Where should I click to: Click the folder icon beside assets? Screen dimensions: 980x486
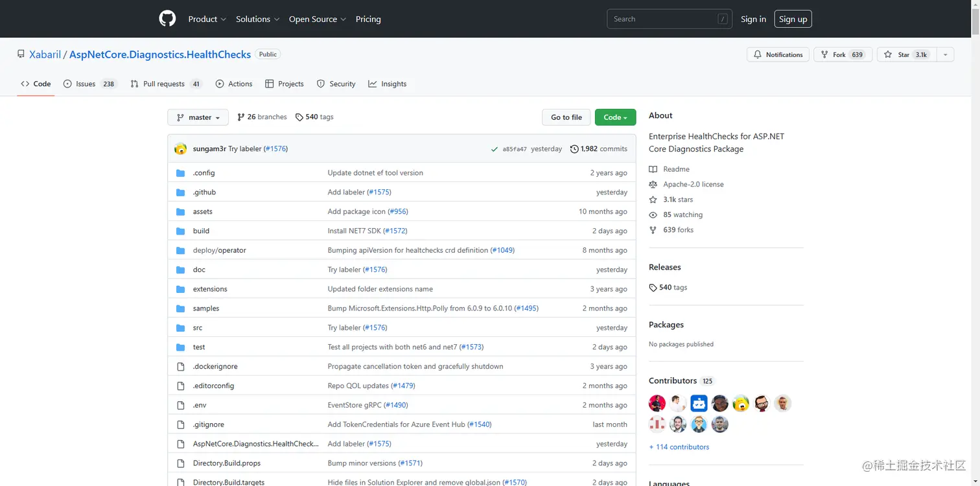[181, 212]
